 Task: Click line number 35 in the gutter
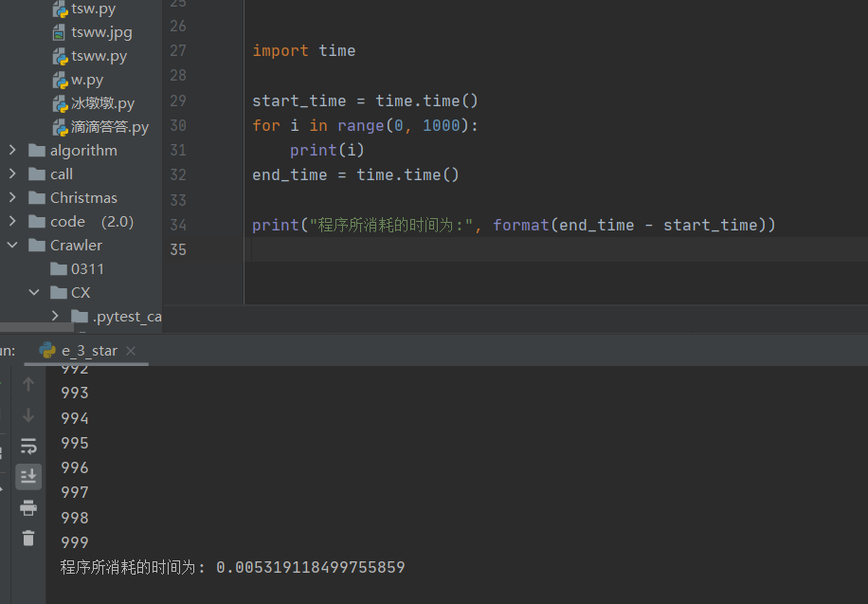[x=178, y=249]
